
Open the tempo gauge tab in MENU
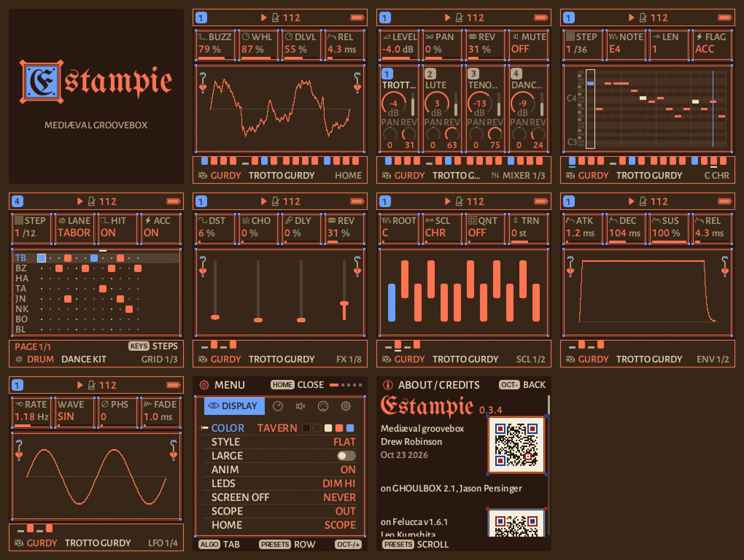point(278,406)
